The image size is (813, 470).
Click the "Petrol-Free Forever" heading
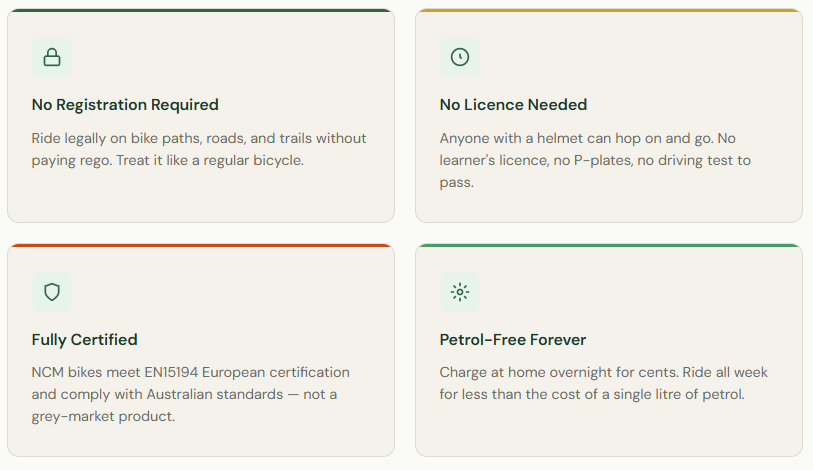tap(513, 340)
